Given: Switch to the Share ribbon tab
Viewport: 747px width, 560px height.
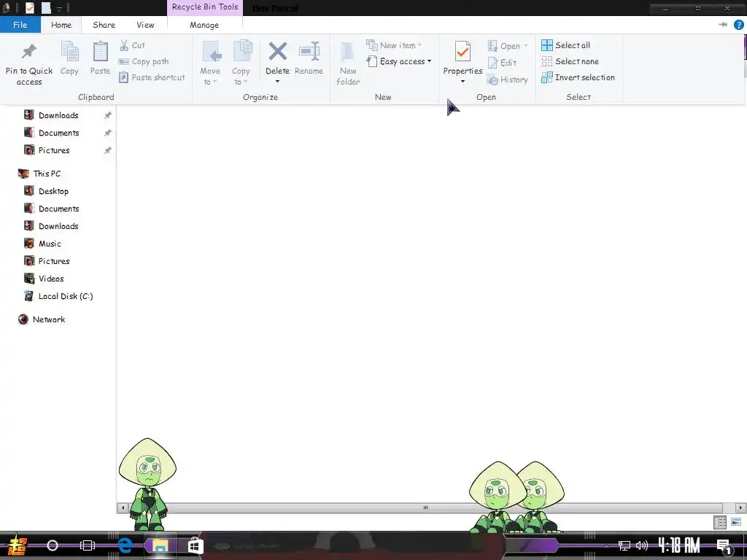Looking at the screenshot, I should pyautogui.click(x=104, y=25).
